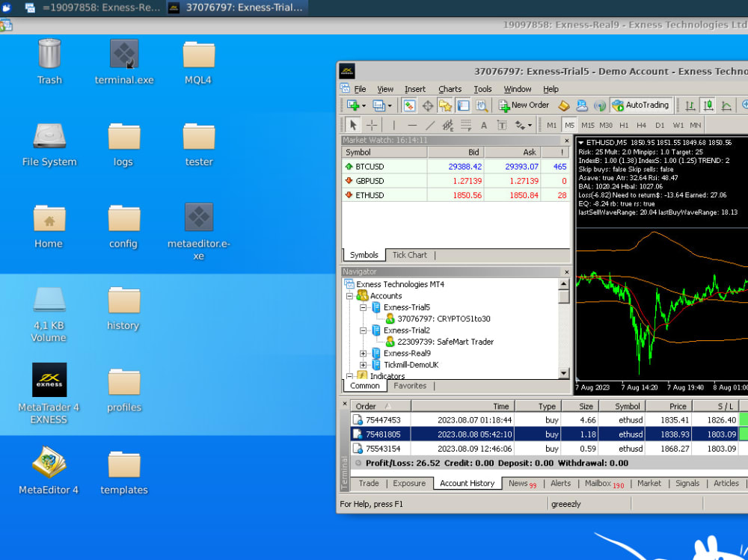Expand the Exness-Real9 account node
Viewport: 748px width, 560px height.
coord(364,354)
